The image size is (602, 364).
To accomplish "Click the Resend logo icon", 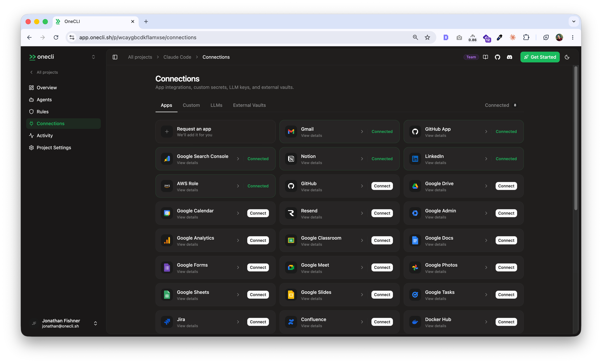I will click(x=291, y=213).
